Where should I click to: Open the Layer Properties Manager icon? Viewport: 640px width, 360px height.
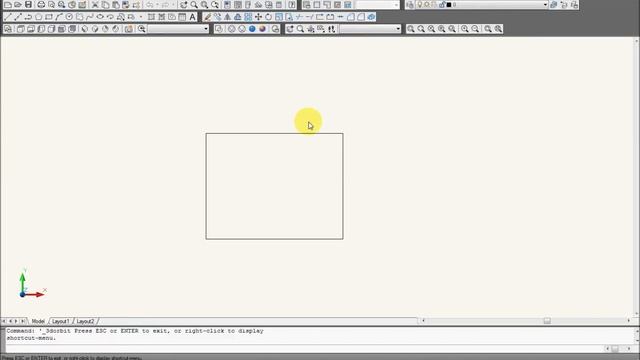[x=410, y=5]
